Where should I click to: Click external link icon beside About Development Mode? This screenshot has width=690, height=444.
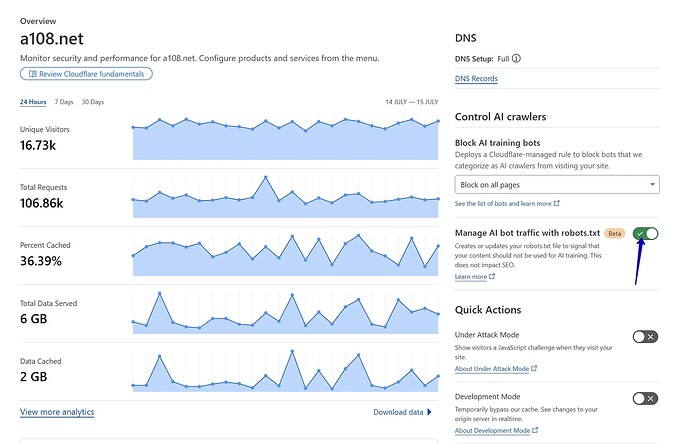click(x=535, y=430)
